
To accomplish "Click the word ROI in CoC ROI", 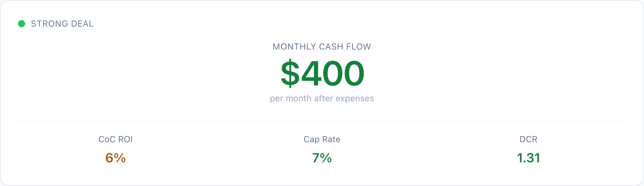I will (x=126, y=139).
